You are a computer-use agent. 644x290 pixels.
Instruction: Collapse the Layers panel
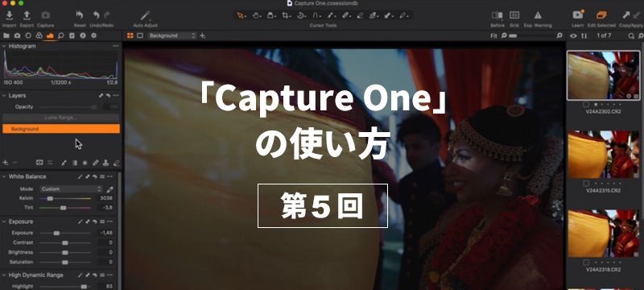[4, 95]
